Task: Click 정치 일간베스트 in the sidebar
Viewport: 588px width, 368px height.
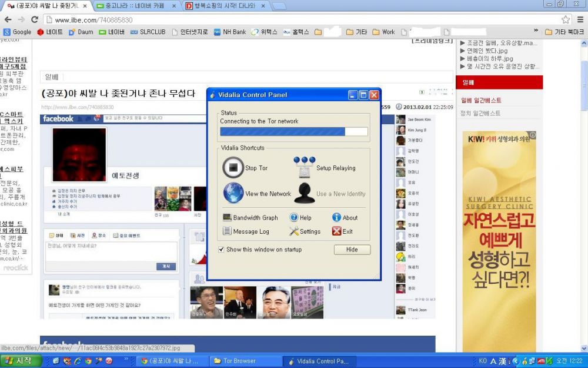Action: click(480, 113)
